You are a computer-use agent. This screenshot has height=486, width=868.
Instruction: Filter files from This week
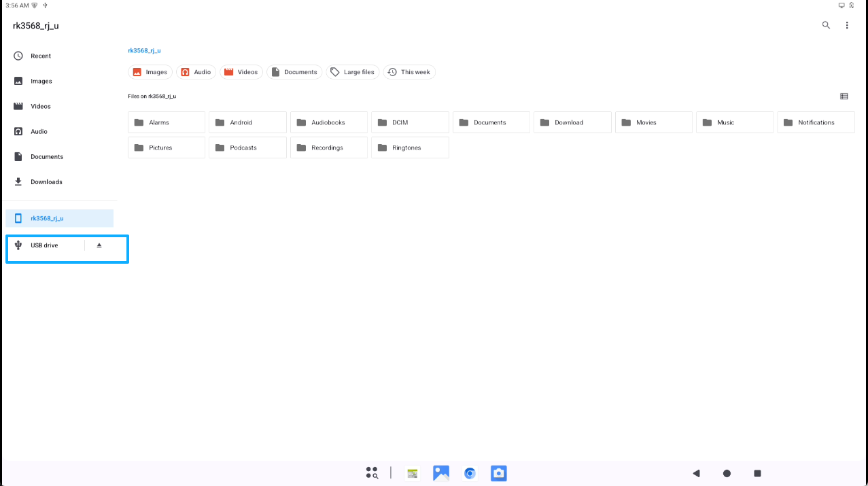pos(409,72)
